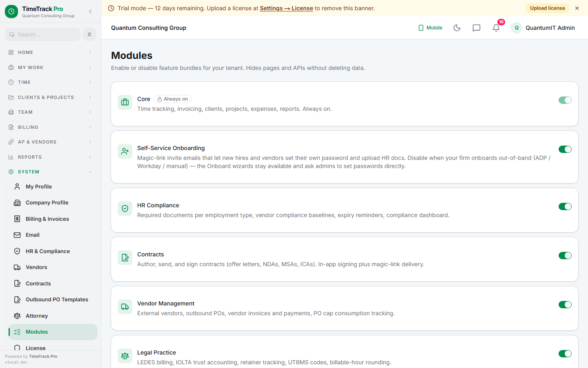Click the Quantum Consulting Group header title
Screen dimensions: 588x368
(x=149, y=28)
